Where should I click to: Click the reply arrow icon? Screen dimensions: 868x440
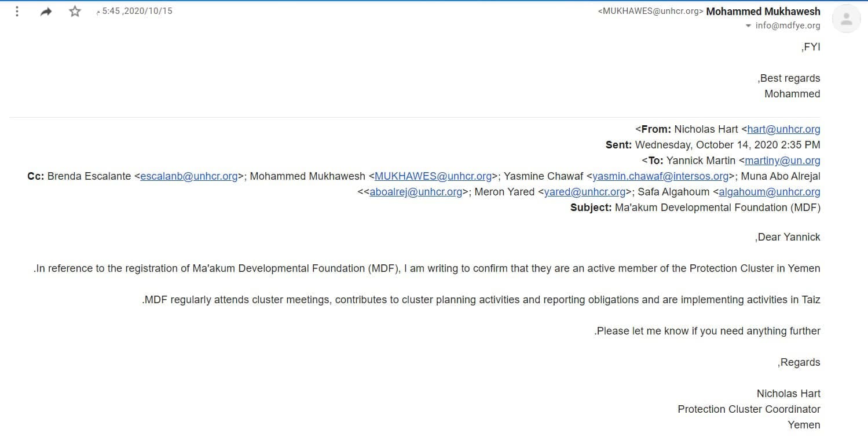pyautogui.click(x=46, y=11)
